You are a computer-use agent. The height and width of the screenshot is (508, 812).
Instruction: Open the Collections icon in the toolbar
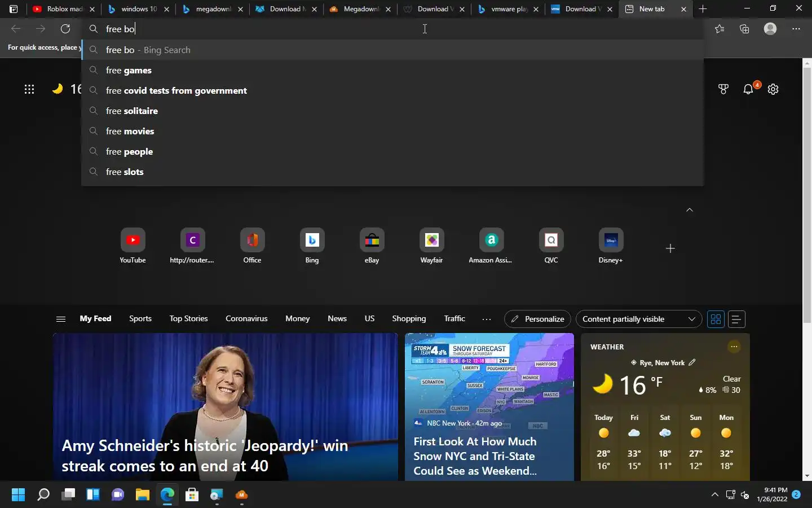click(744, 29)
